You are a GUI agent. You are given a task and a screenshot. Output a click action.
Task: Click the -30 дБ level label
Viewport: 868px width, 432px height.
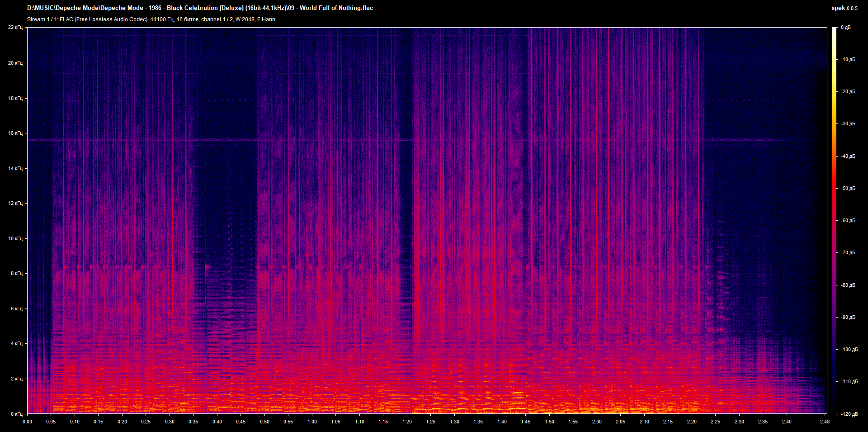[x=848, y=124]
